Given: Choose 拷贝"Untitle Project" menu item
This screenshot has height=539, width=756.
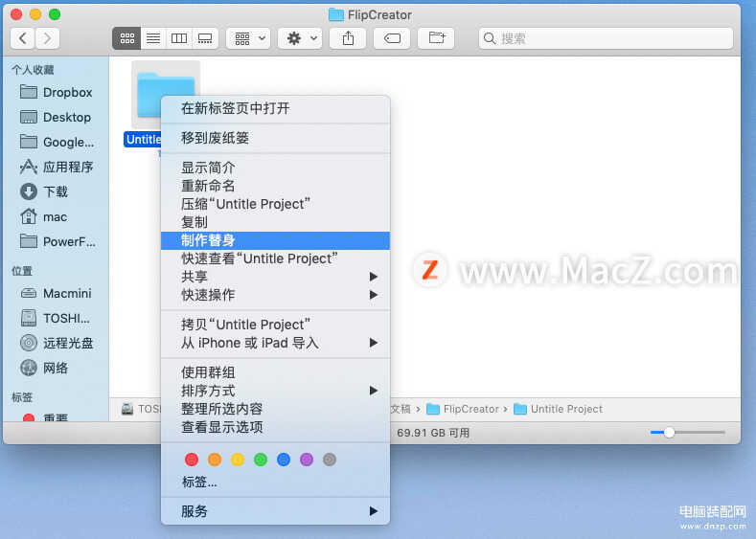Looking at the screenshot, I should click(x=275, y=325).
